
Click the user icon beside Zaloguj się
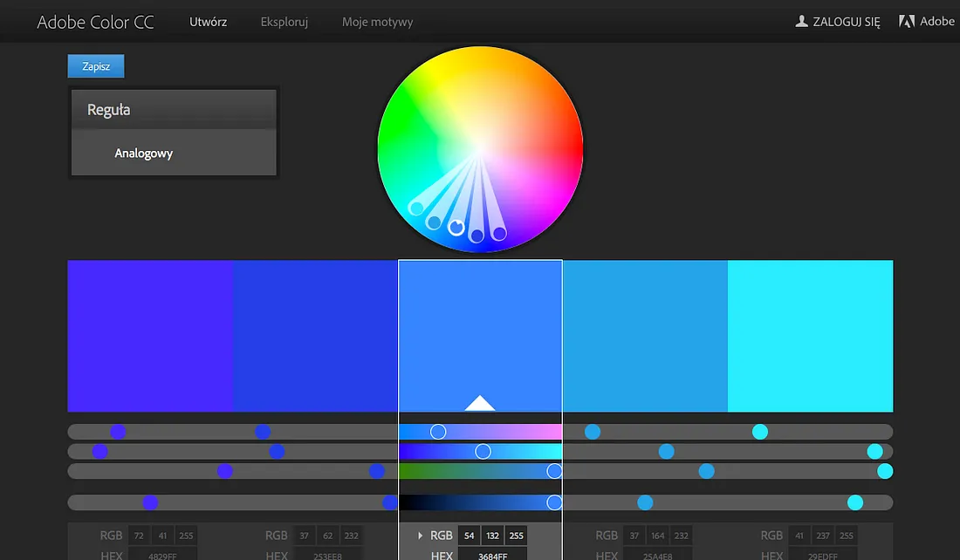[x=801, y=22]
